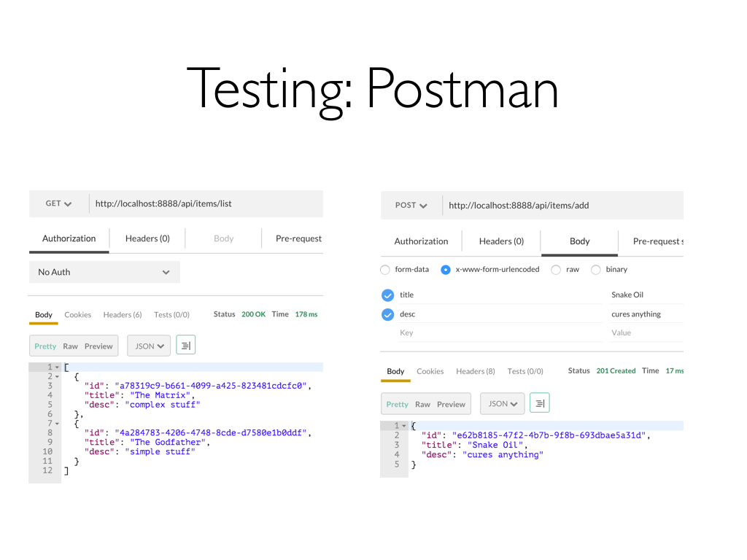747x560 pixels.
Task: Select Preview view in POST response
Action: [451, 404]
